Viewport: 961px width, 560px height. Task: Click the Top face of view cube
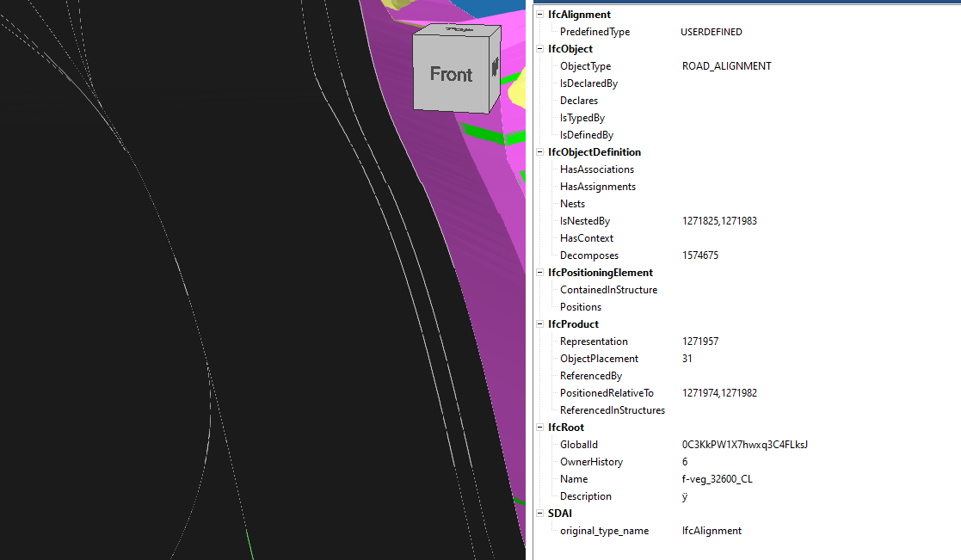click(x=457, y=29)
